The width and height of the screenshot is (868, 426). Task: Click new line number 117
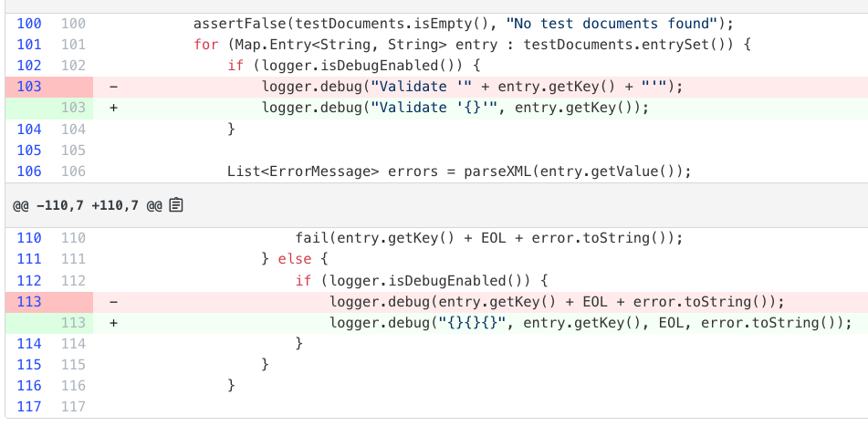[73, 407]
